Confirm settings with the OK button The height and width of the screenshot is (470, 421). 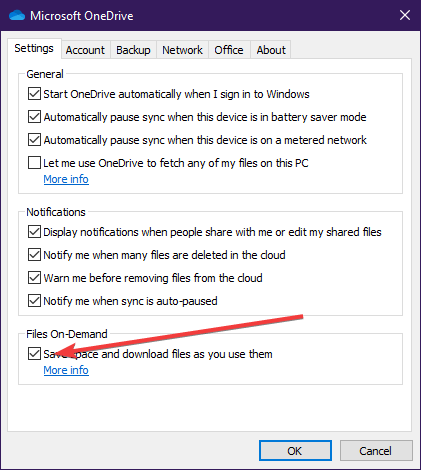[295, 451]
